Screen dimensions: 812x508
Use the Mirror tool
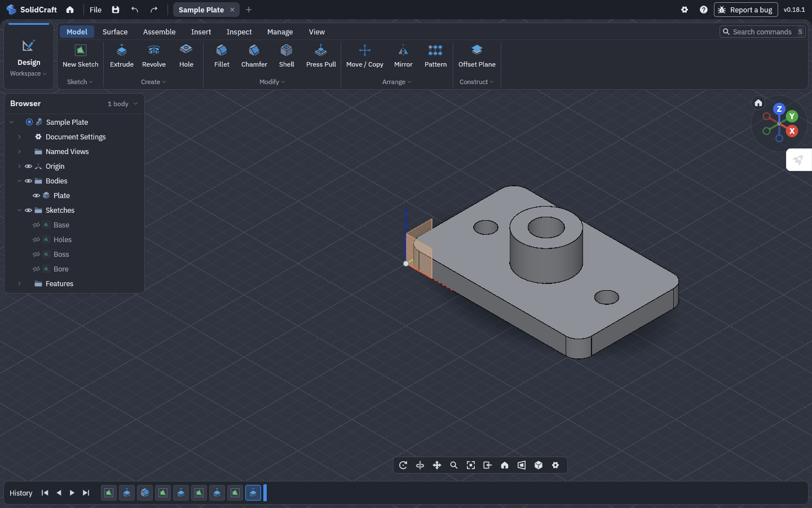403,56
